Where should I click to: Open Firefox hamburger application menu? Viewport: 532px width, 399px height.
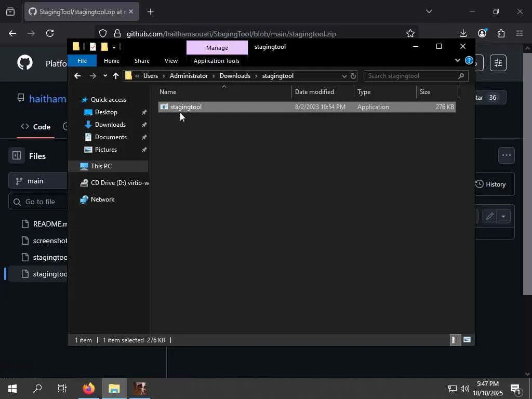(x=520, y=33)
